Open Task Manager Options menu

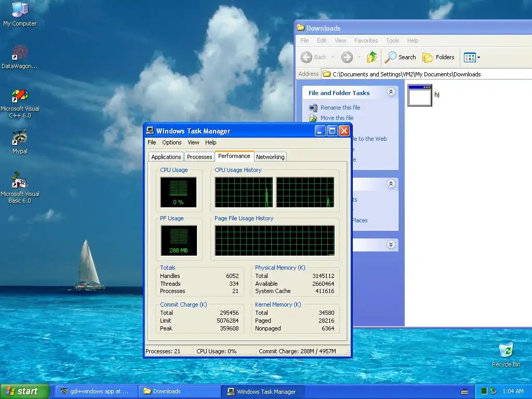coord(171,142)
